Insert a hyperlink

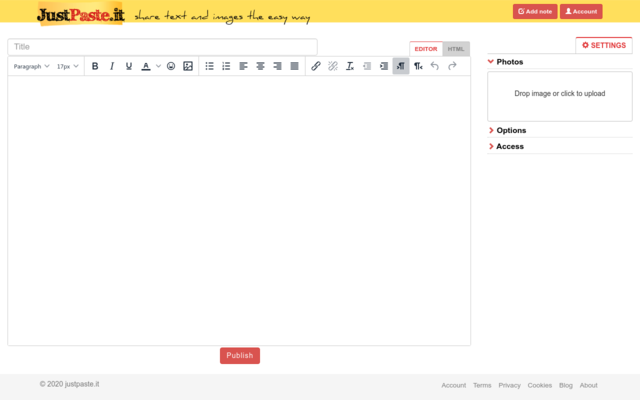click(316, 66)
